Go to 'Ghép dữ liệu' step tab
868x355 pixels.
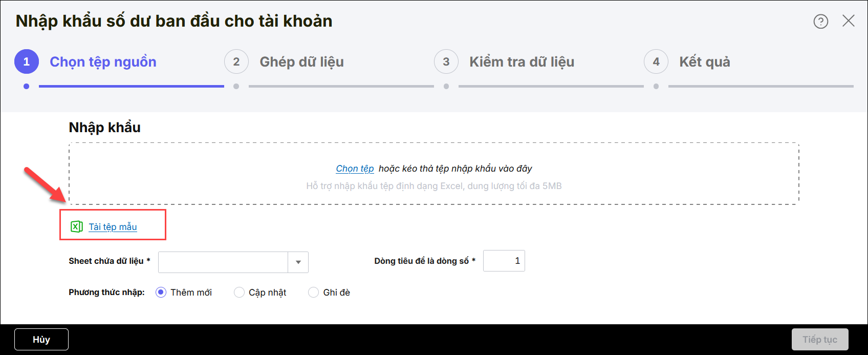(301, 62)
